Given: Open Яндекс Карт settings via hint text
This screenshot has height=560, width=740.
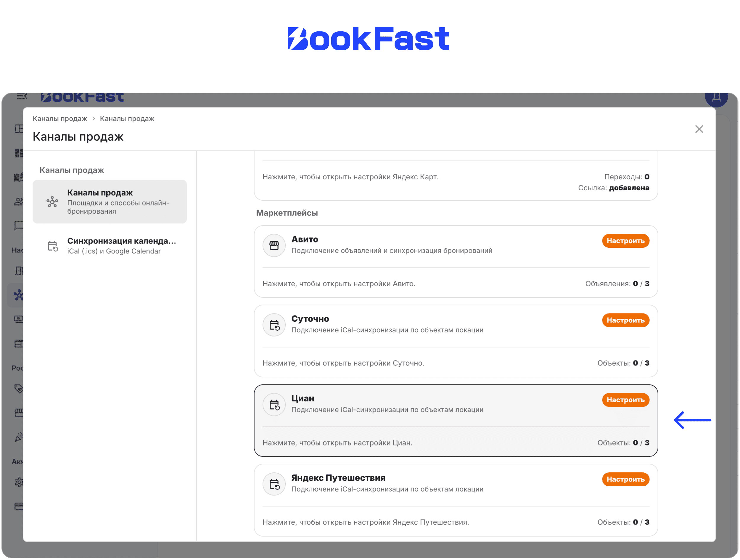Looking at the screenshot, I should (350, 177).
